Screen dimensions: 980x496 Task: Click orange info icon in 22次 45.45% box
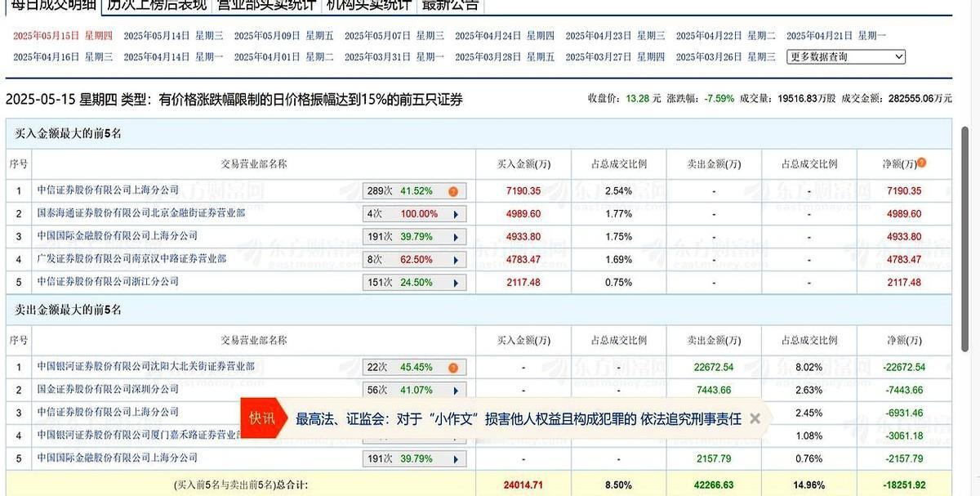(x=453, y=368)
